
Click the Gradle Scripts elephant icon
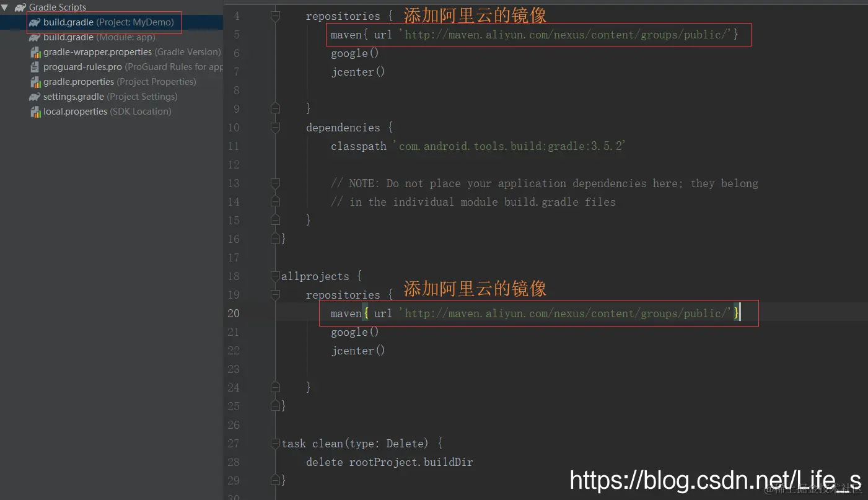[x=20, y=7]
